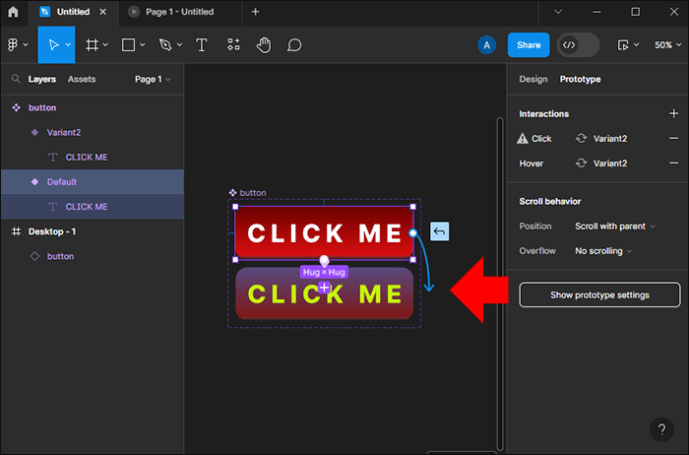This screenshot has width=689, height=455.
Task: Click the warning icon beside Click interaction
Action: pos(522,138)
